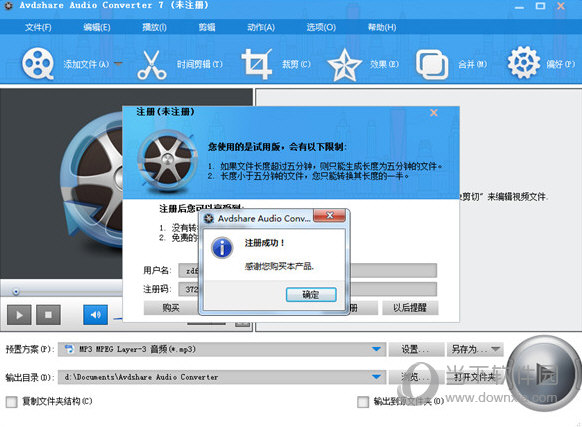Open the 选项(O) menu
This screenshot has width=582, height=427.
(321, 27)
